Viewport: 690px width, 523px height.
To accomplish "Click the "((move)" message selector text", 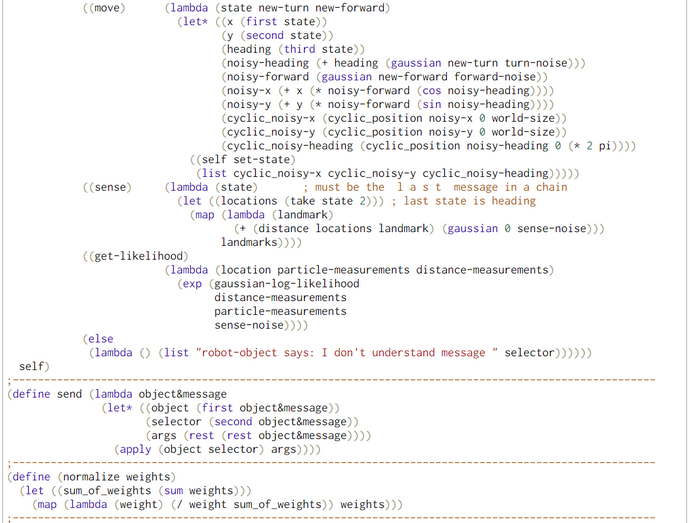I will click(x=104, y=8).
